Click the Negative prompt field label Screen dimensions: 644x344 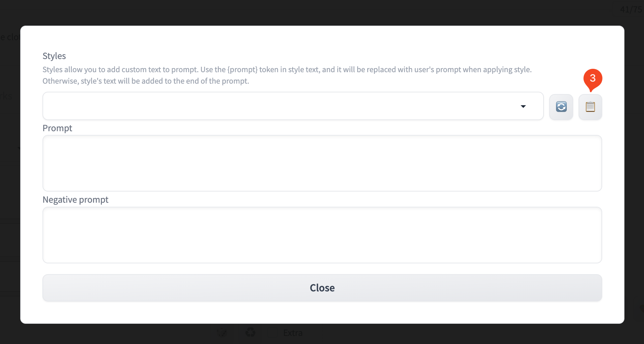75,200
